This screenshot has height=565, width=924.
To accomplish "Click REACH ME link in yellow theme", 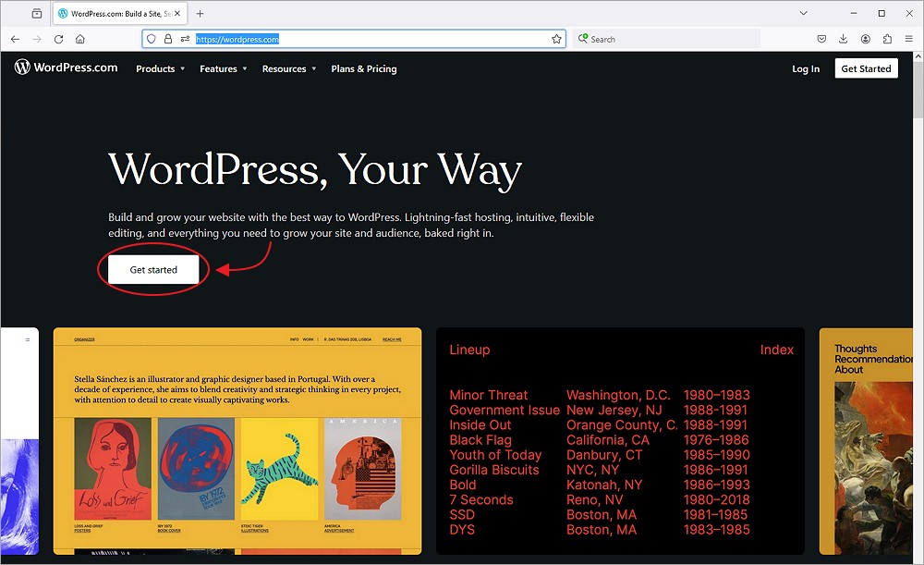I will 392,339.
